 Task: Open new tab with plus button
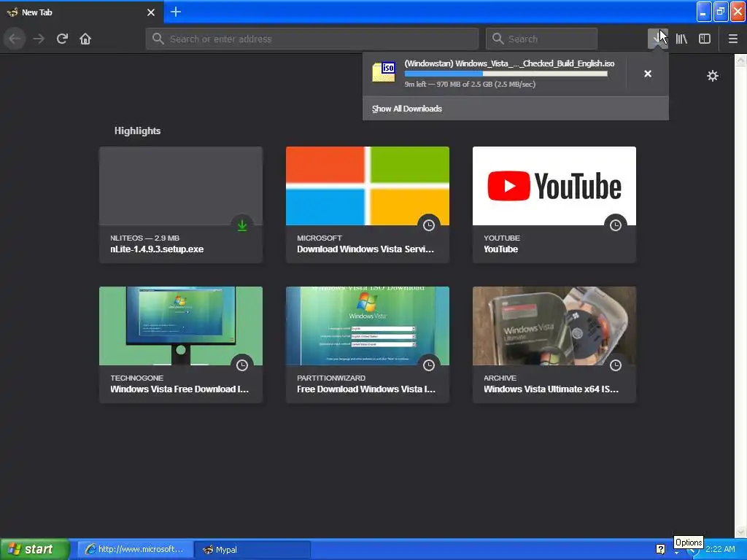pyautogui.click(x=176, y=12)
